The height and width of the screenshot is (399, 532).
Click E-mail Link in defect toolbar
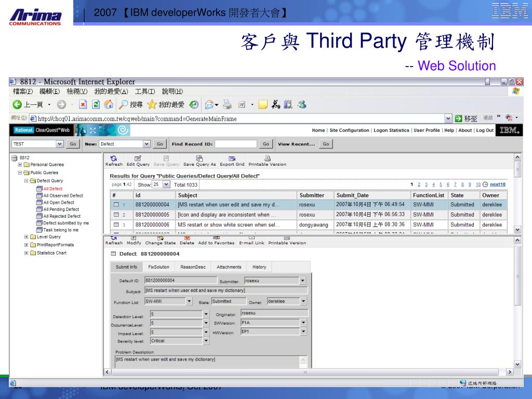click(x=252, y=241)
